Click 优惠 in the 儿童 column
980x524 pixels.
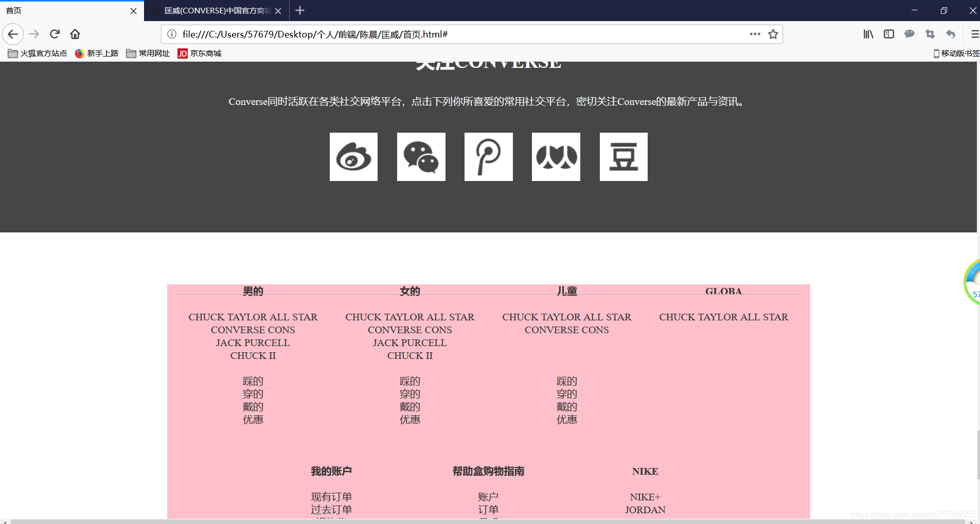[x=567, y=420]
